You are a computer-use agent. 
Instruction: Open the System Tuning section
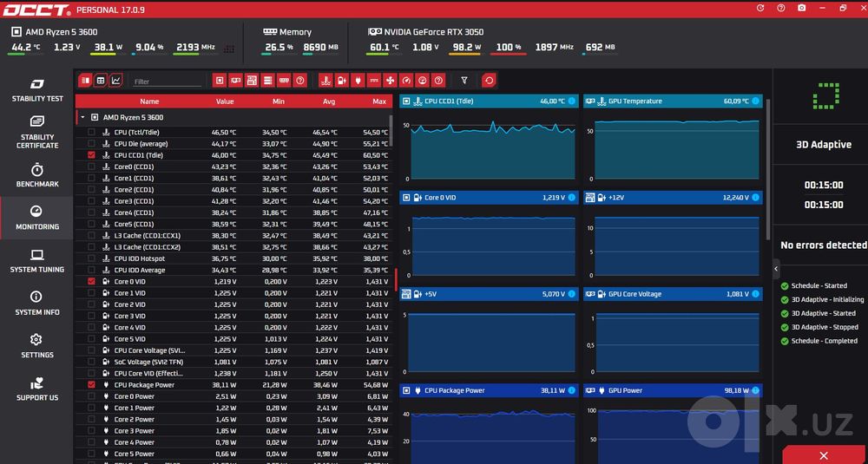click(x=37, y=261)
